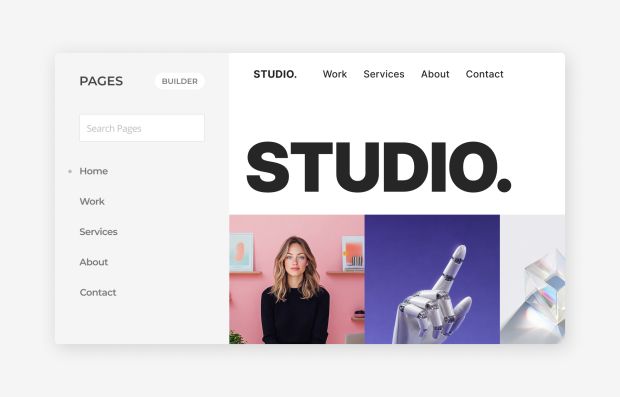The width and height of the screenshot is (620, 397).
Task: Click the BUILDER pill button
Action: 180,81
